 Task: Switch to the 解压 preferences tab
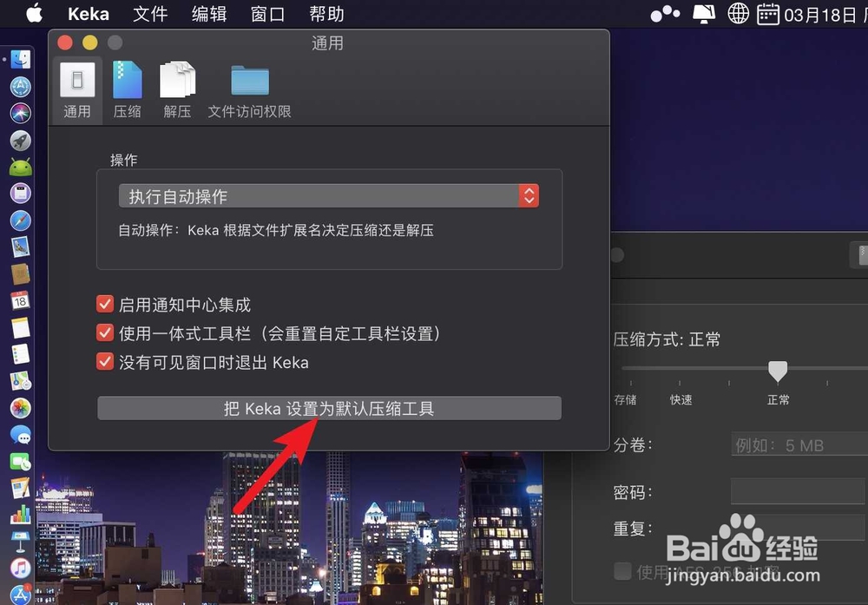(x=177, y=90)
